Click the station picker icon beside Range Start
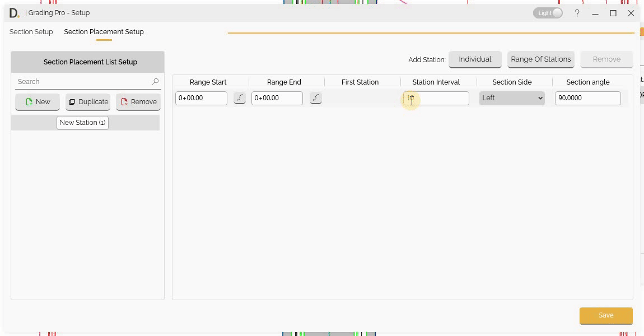The width and height of the screenshot is (644, 336). pyautogui.click(x=240, y=98)
